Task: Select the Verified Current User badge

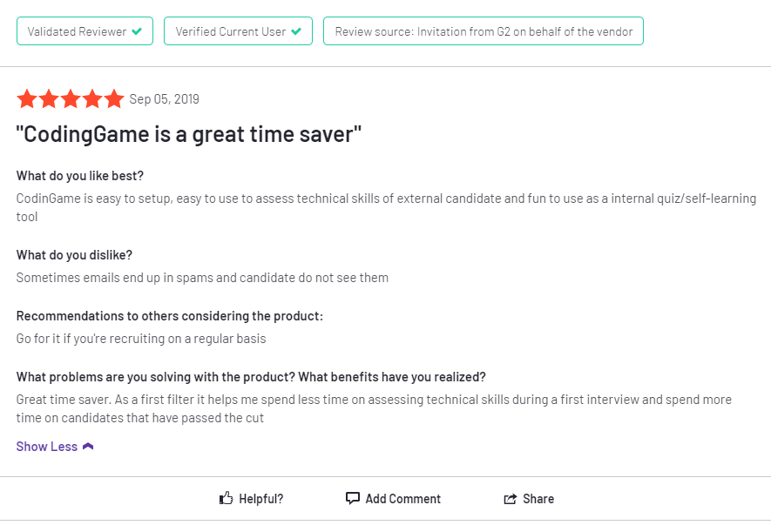Action: point(238,31)
